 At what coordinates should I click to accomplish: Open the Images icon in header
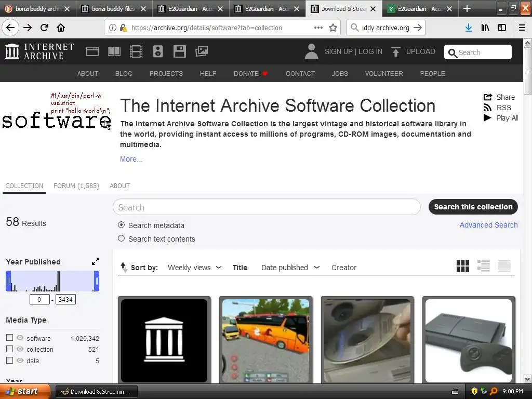pos(202,51)
